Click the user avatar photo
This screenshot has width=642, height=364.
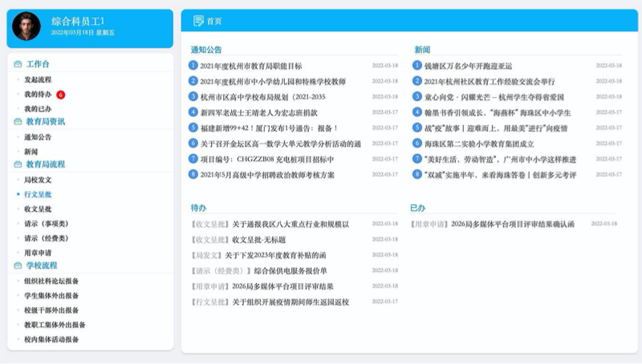26,26
